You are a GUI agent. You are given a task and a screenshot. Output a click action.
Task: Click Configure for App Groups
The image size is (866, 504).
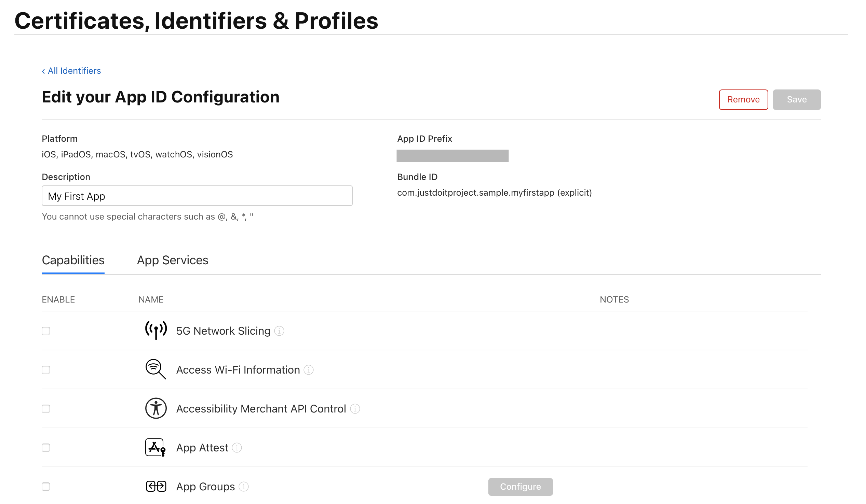(x=520, y=487)
